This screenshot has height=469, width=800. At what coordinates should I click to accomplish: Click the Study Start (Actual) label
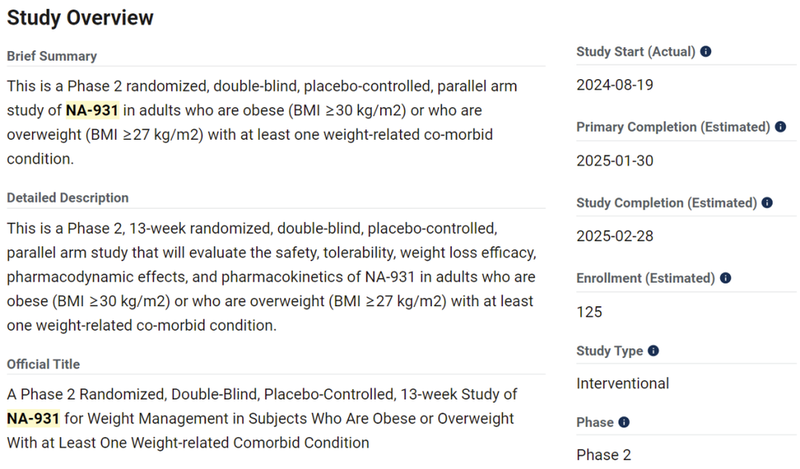[x=635, y=51]
